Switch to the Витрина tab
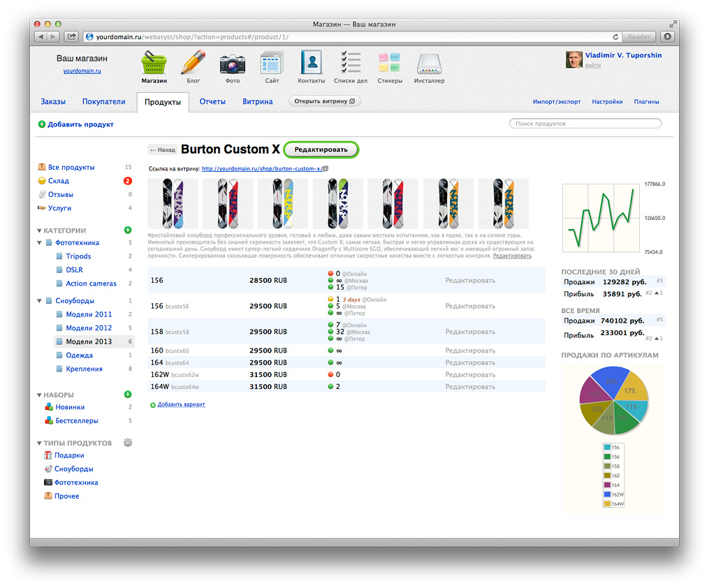This screenshot has width=709, height=588. [257, 102]
